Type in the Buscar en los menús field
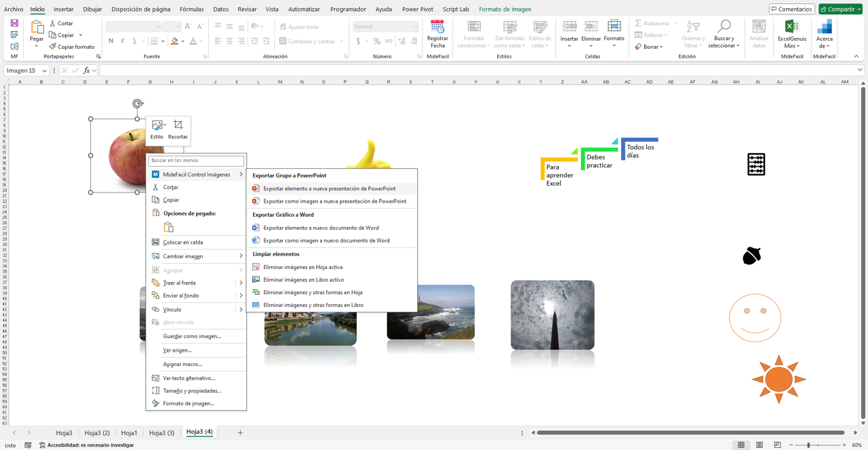 [196, 161]
